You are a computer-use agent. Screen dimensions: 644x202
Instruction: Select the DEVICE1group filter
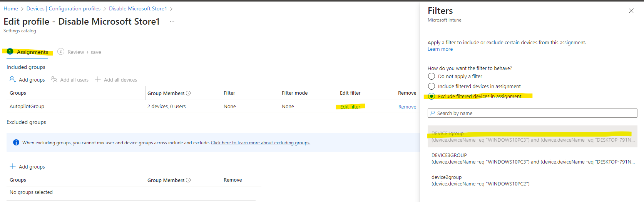tap(532, 137)
